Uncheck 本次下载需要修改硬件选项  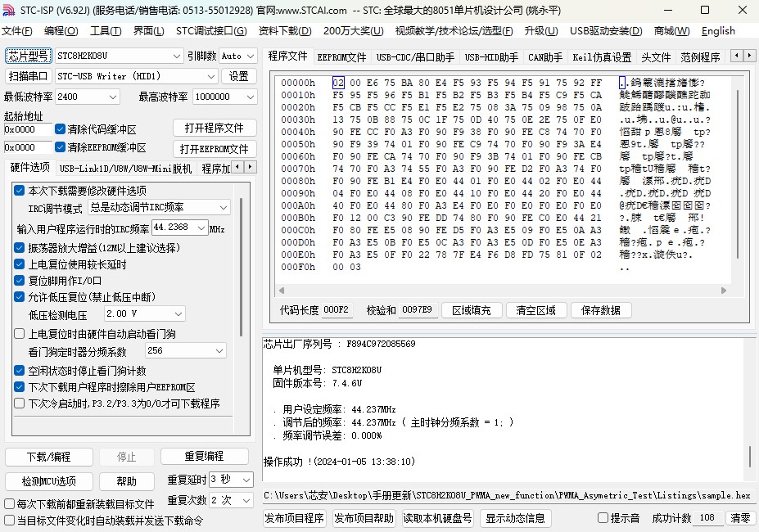click(20, 191)
